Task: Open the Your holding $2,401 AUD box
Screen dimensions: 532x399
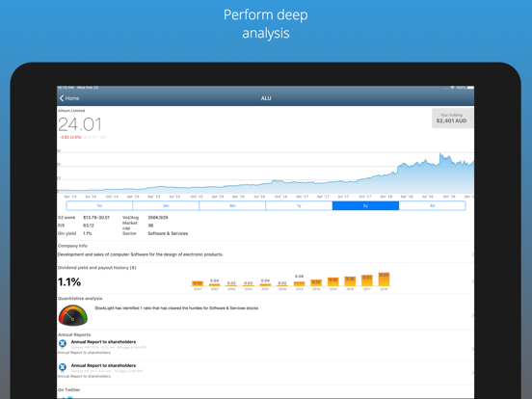Action: (452, 119)
